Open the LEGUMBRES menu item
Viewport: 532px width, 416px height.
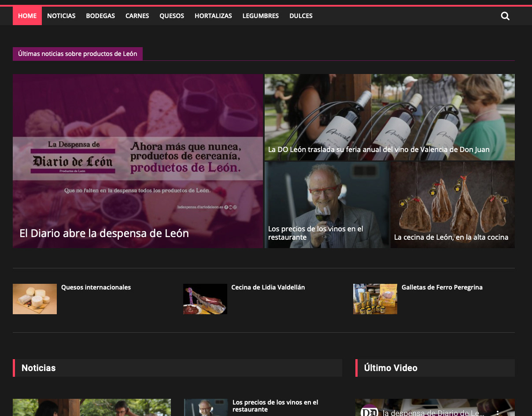tap(261, 16)
